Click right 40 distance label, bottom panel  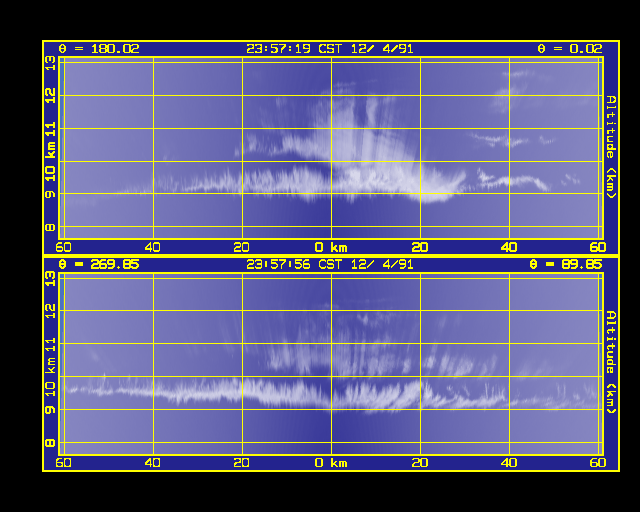tap(509, 463)
